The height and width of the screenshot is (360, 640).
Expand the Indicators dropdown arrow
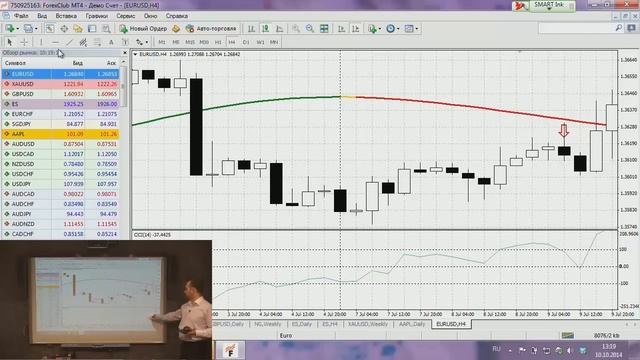click(x=380, y=29)
